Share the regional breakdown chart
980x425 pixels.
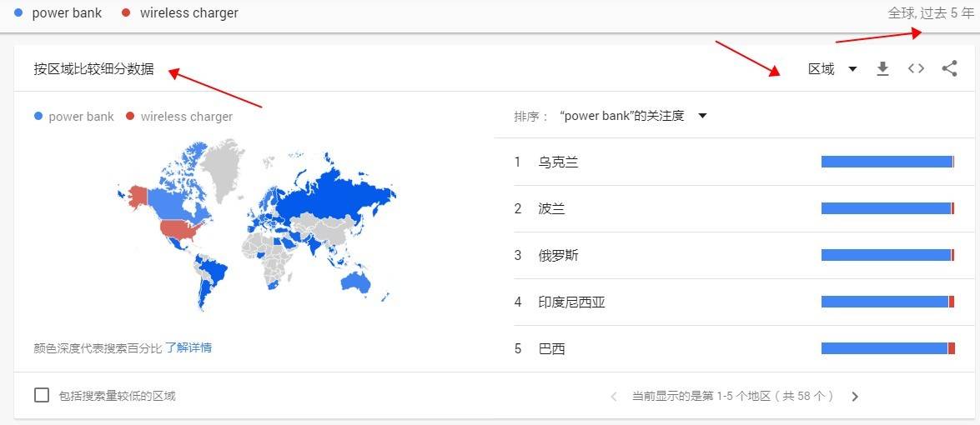(x=949, y=69)
